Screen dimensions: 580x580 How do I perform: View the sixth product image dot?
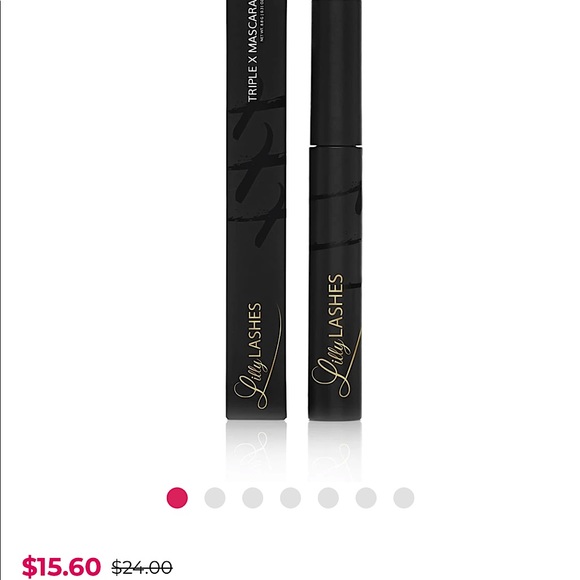click(366, 498)
